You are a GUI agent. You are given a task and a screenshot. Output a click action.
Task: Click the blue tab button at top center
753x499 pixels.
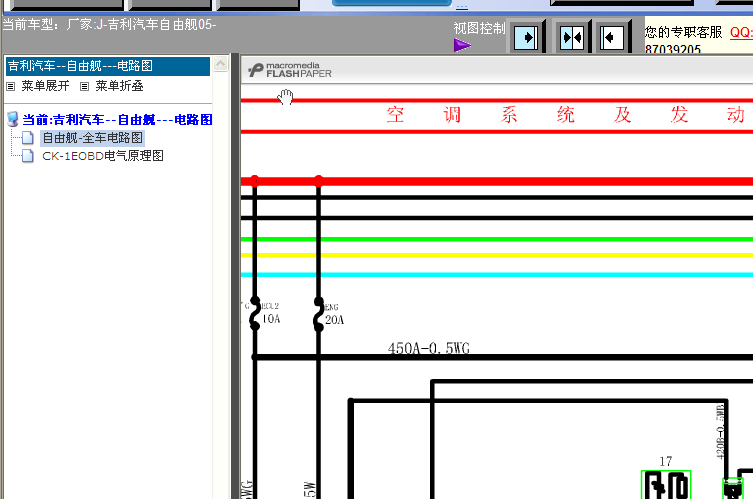pos(391,3)
